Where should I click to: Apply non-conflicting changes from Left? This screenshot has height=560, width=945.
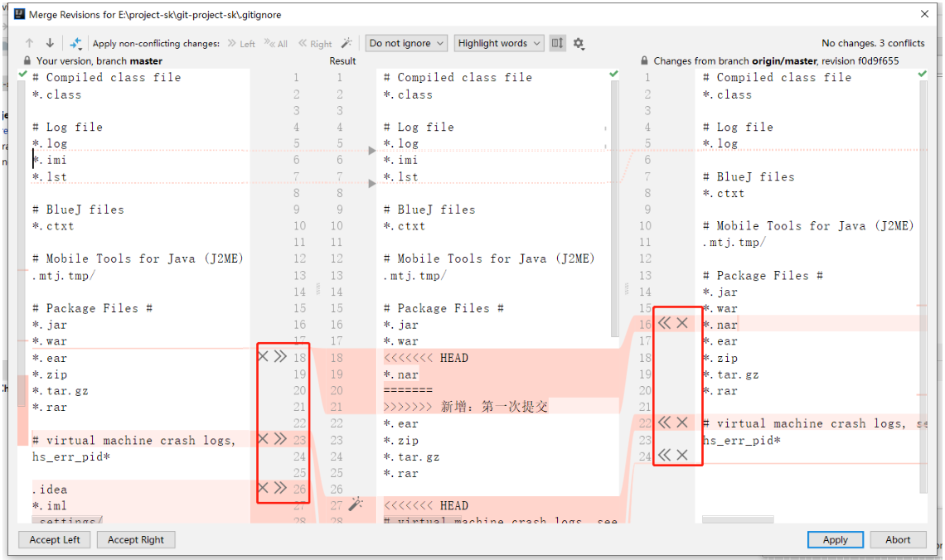tap(242, 43)
